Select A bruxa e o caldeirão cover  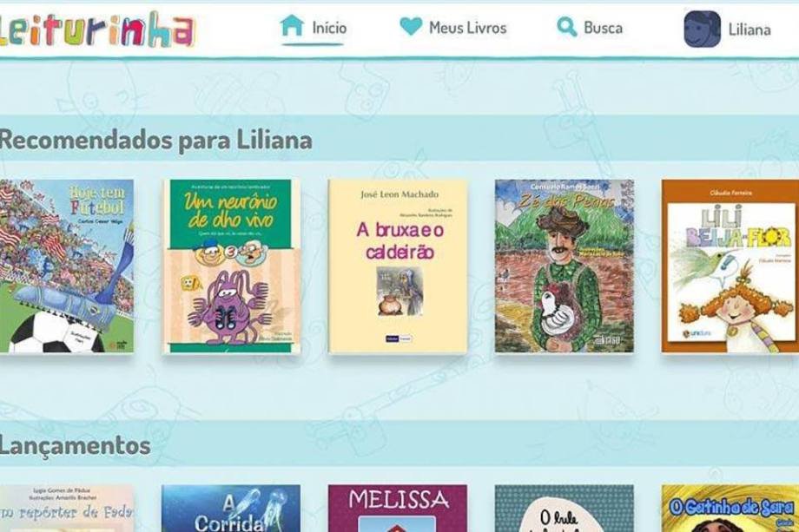(x=398, y=266)
